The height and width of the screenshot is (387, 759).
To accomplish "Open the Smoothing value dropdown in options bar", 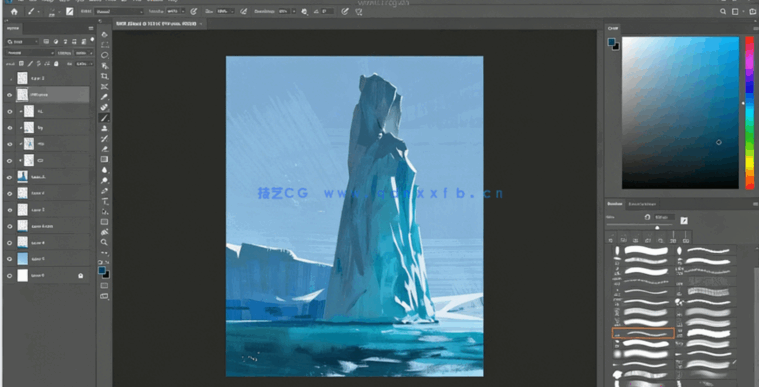I will 294,12.
